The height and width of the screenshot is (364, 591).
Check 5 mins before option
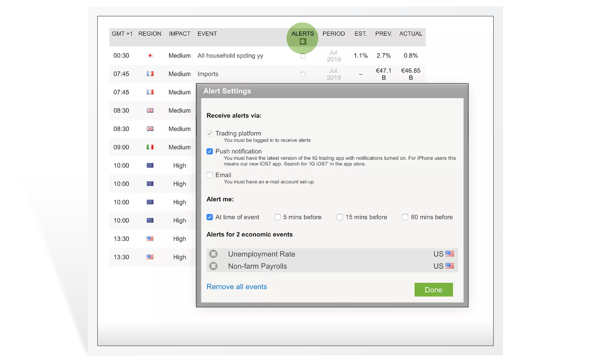[x=277, y=217]
